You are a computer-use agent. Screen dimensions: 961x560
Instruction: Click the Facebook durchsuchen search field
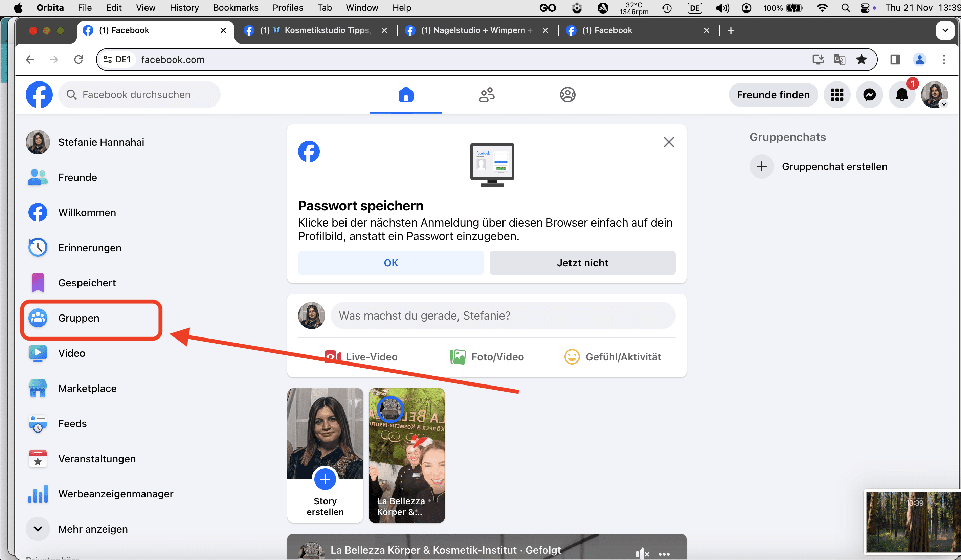(x=139, y=95)
